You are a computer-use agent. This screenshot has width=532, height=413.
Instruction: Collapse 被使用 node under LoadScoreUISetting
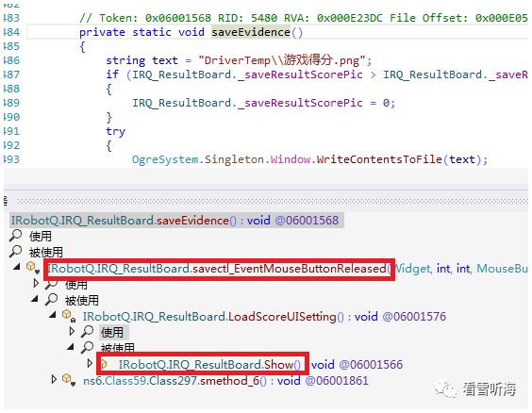tap(70, 347)
